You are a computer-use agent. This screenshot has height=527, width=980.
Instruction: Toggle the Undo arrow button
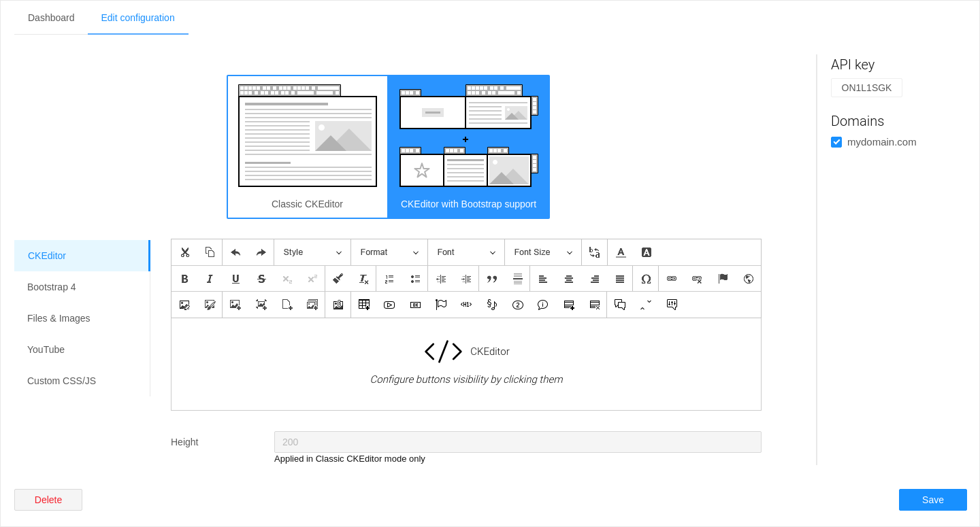pos(235,252)
